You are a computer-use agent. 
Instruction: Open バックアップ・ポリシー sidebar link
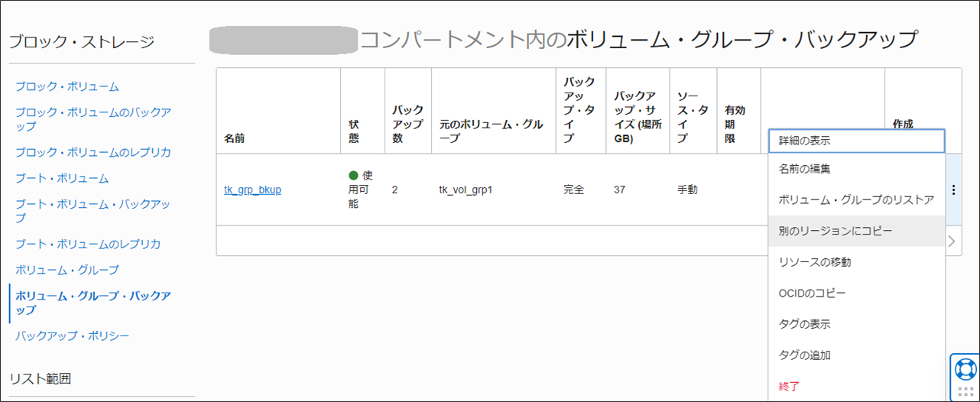(x=73, y=336)
